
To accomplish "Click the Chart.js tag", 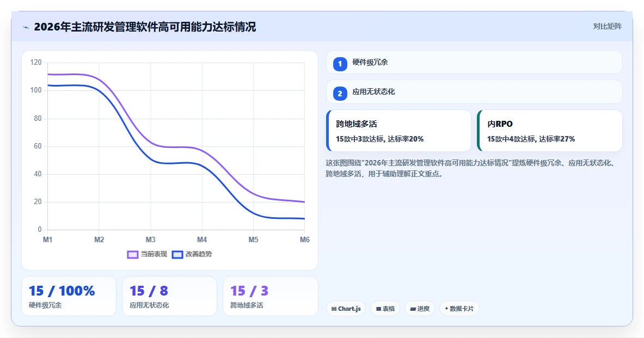I will pyautogui.click(x=346, y=309).
